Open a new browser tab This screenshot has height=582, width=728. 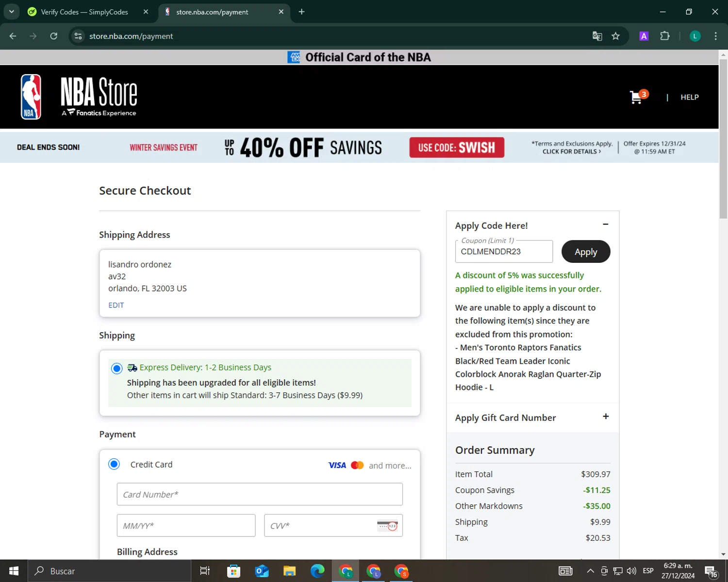301,12
